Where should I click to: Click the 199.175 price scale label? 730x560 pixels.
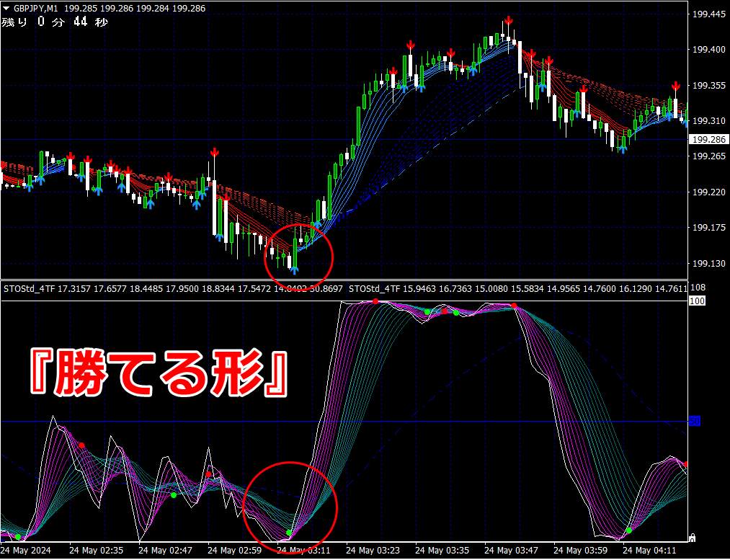[x=709, y=228]
